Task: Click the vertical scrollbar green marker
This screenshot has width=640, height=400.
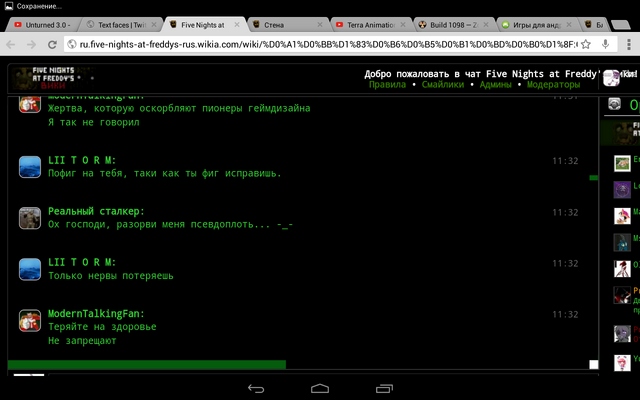Action: pyautogui.click(x=594, y=178)
